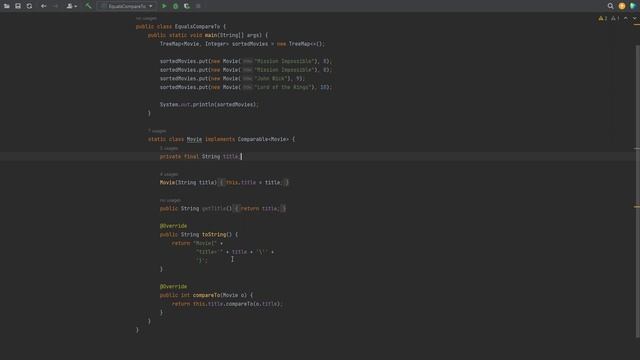Expand the folded Movie constructor body

pyautogui.click(x=254, y=182)
